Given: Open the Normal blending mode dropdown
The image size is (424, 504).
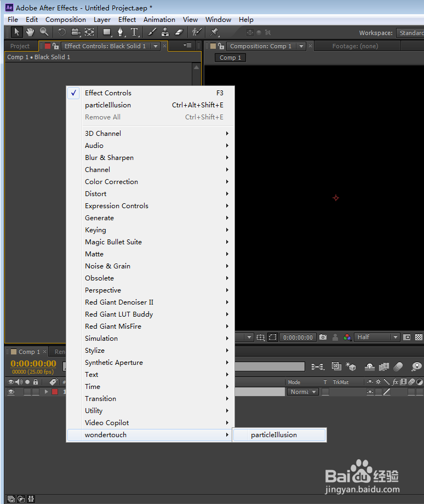Looking at the screenshot, I should click(303, 392).
